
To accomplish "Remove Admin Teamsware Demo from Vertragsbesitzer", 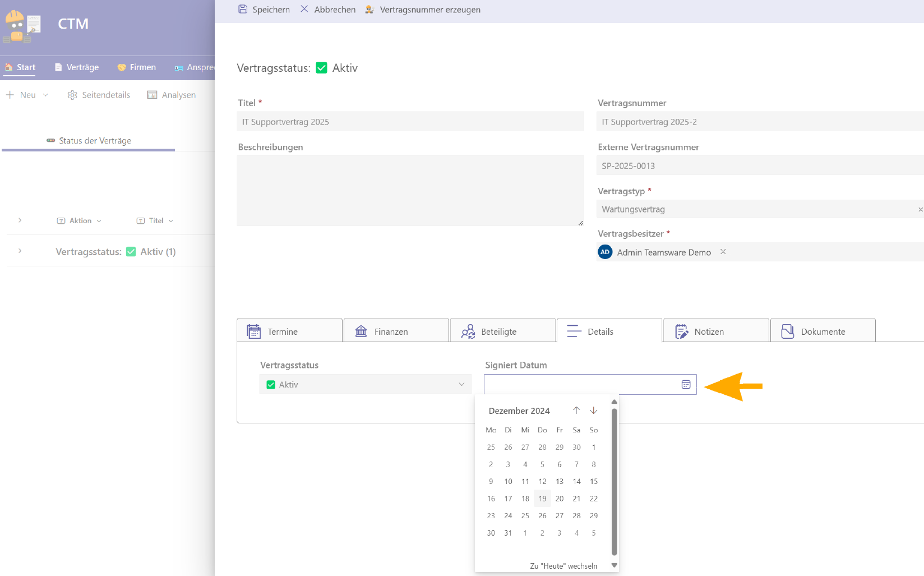I will 723,252.
